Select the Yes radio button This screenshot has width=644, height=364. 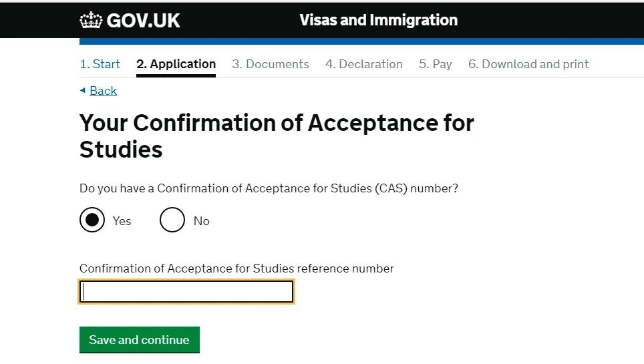pyautogui.click(x=92, y=220)
